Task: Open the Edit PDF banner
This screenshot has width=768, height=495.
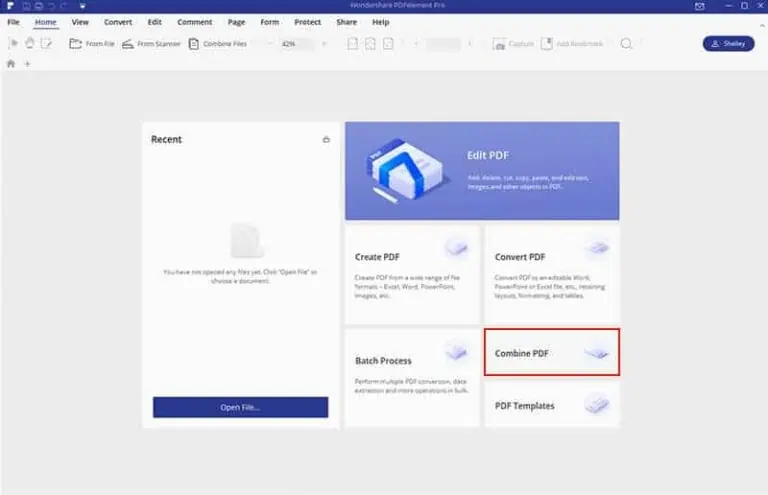Action: point(482,171)
